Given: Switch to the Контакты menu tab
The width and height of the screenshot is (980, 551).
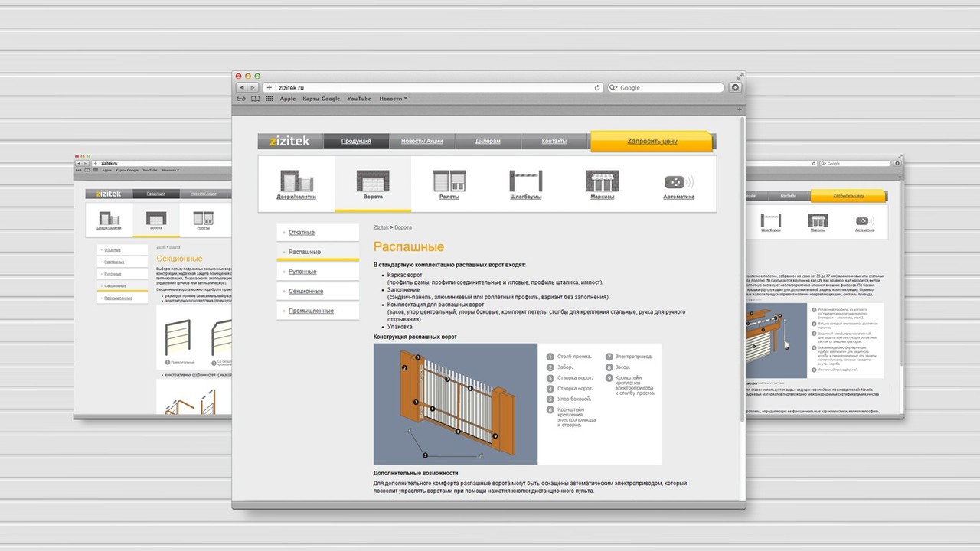Looking at the screenshot, I should coord(554,142).
